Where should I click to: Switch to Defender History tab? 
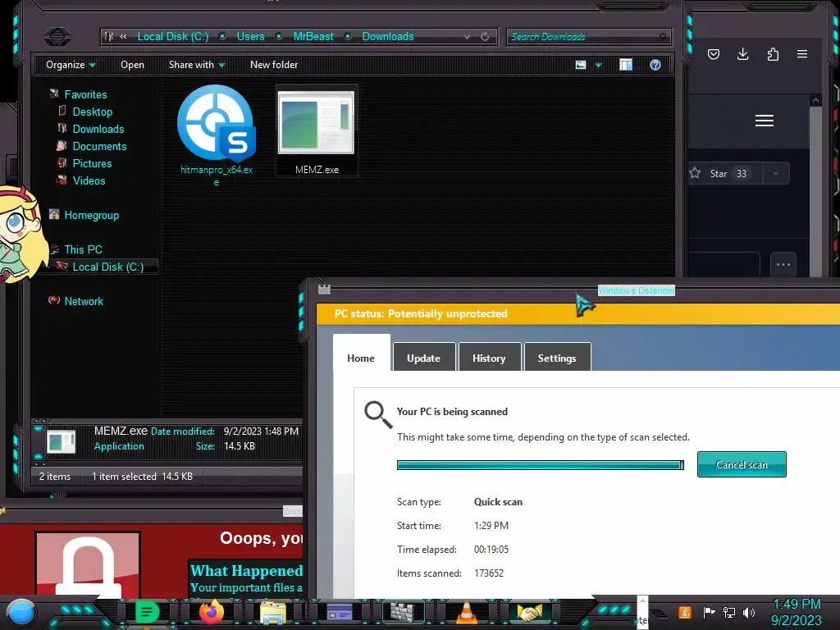pos(489,358)
